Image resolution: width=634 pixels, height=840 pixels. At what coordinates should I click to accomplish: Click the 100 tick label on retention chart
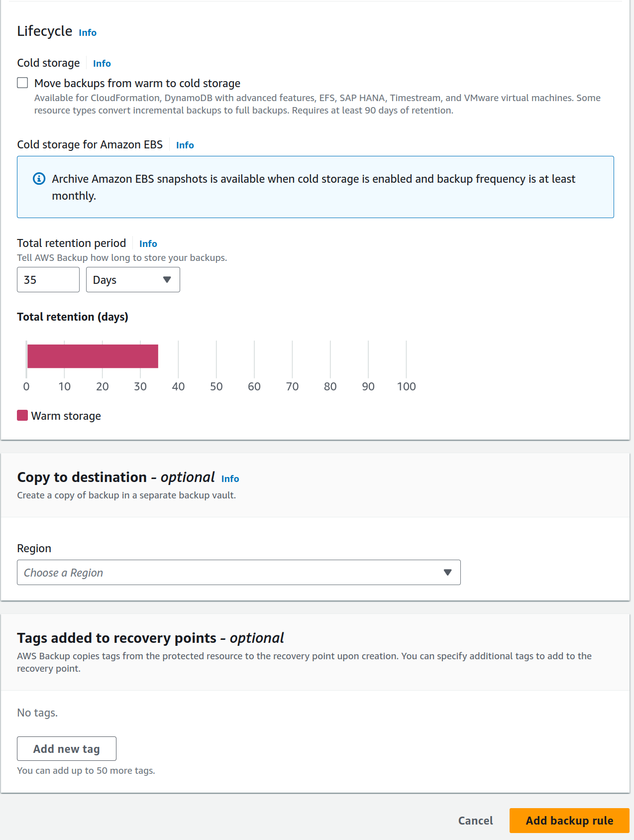(x=406, y=386)
